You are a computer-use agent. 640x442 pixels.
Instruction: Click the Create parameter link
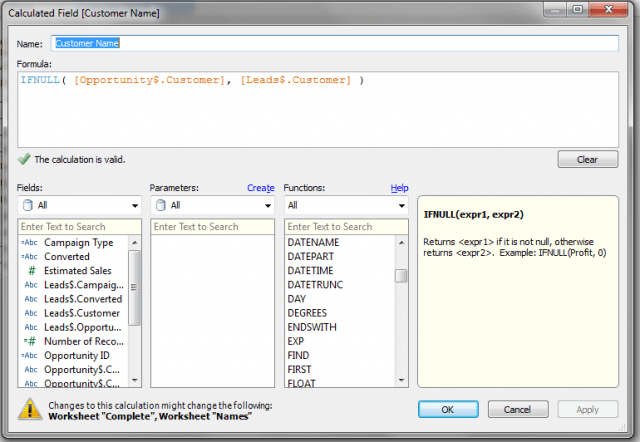260,188
